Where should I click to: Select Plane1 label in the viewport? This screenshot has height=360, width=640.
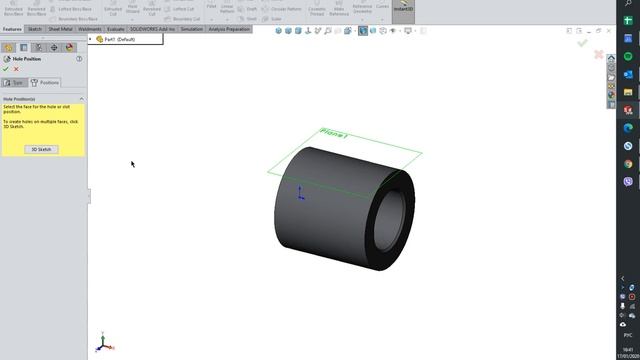click(x=334, y=133)
